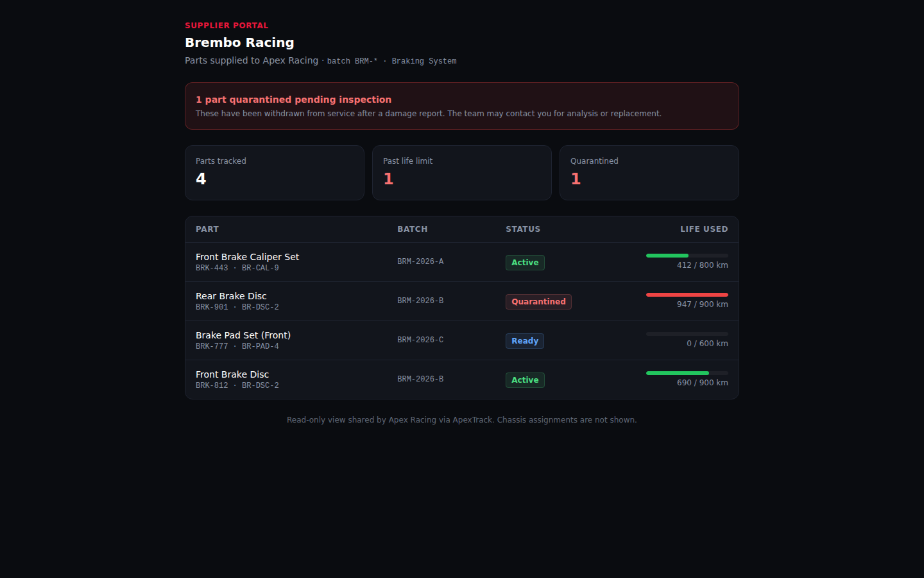Click the 412 / 800 km value

click(x=703, y=265)
